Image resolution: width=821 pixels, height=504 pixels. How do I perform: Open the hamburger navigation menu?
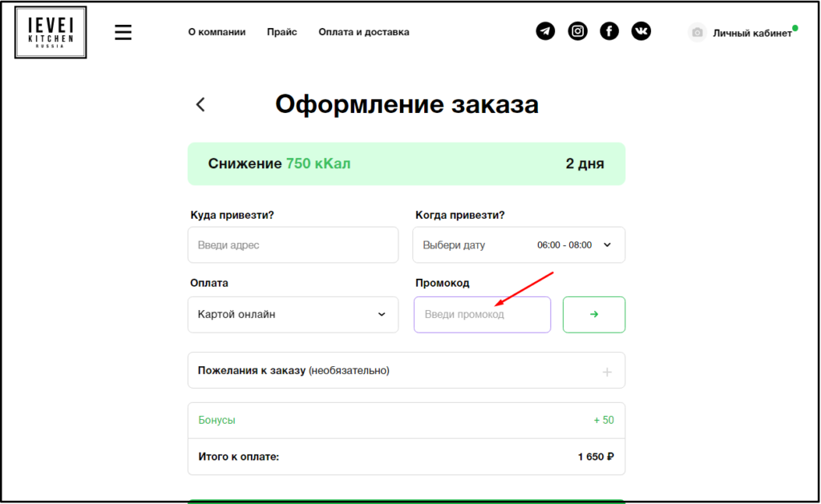pos(123,32)
